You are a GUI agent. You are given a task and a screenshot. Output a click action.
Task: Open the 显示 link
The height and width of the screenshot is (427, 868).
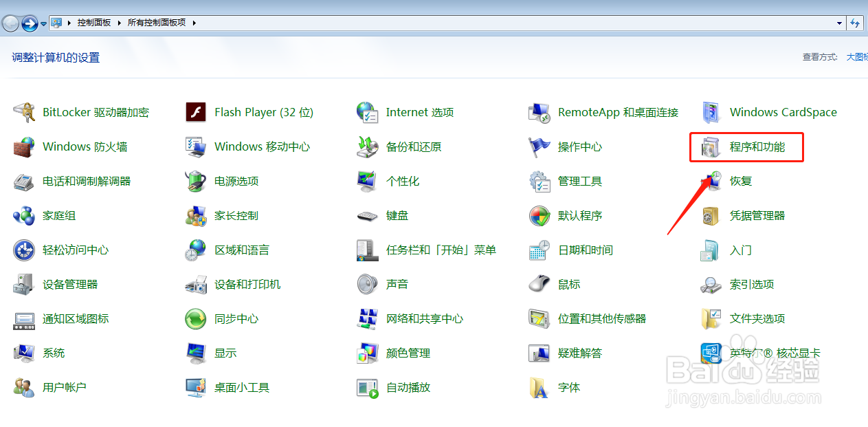tap(225, 353)
